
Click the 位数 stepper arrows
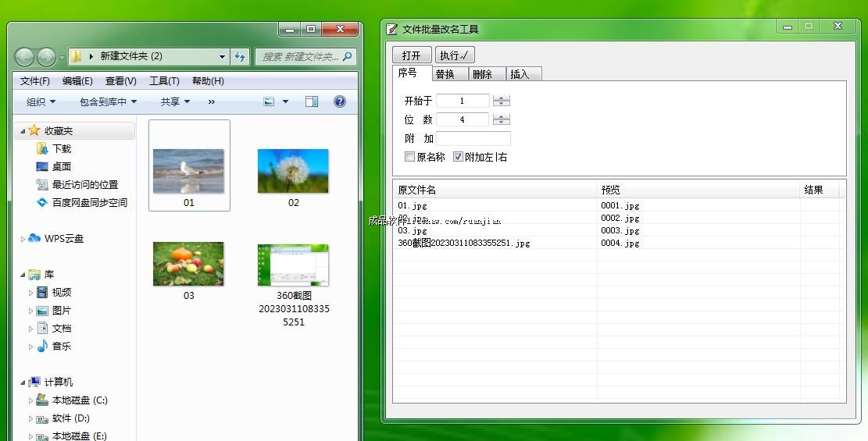(501, 119)
